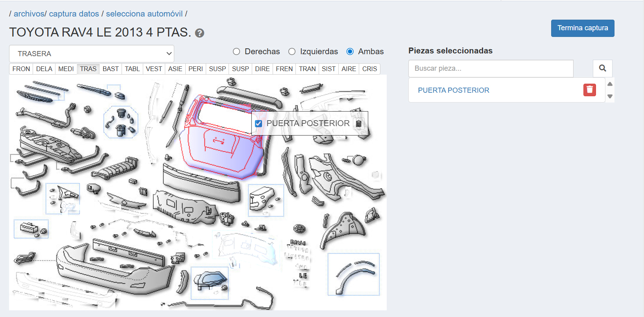The image size is (644, 317).
Task: Open the selecciona automóvil breadcrumb link
Action: [x=144, y=14]
